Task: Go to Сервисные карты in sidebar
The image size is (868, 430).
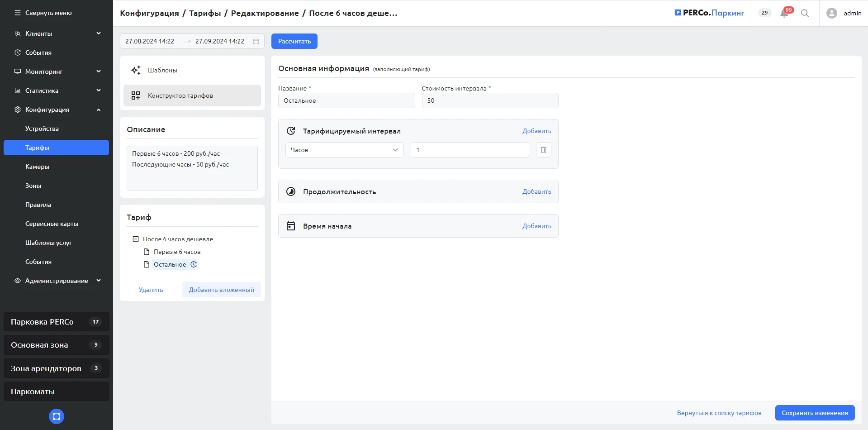Action: (52, 224)
